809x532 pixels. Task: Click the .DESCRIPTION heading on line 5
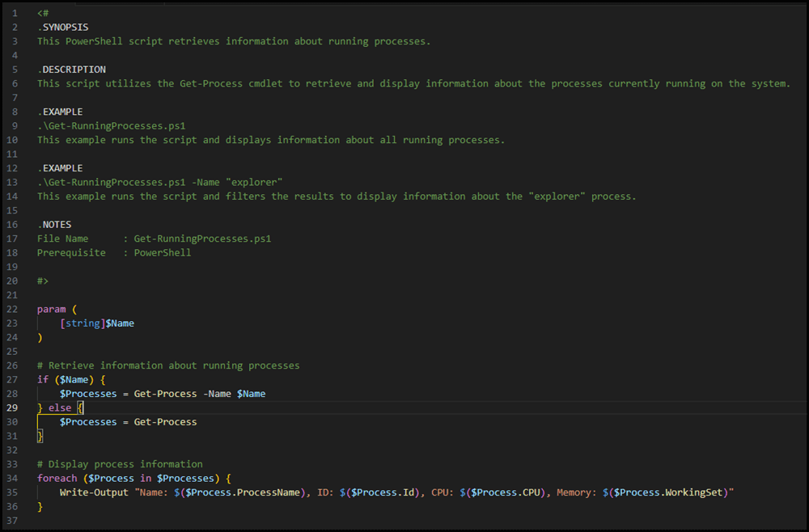(70, 69)
